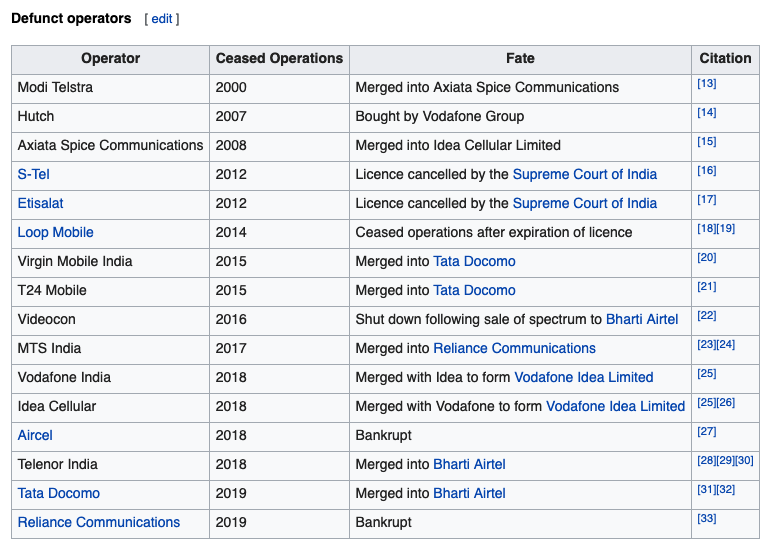This screenshot has width=780, height=555.
Task: Open Reliance Communications link in Operator column
Action: click(98, 522)
